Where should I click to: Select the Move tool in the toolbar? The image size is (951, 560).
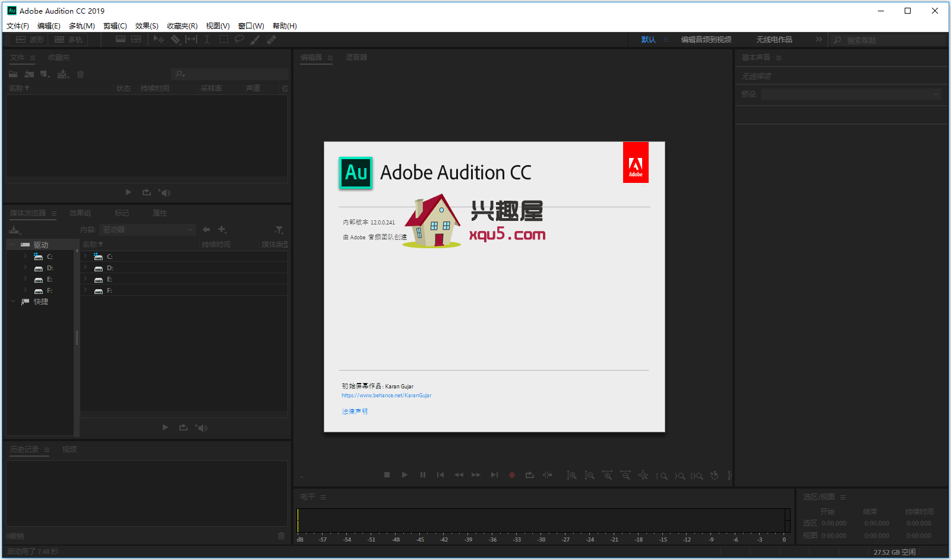(x=159, y=39)
